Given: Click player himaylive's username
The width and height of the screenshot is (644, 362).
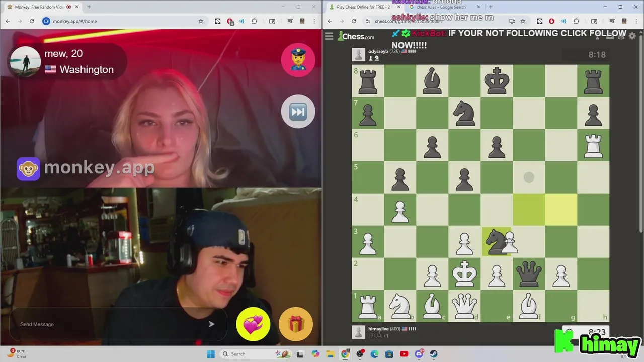Looking at the screenshot, I should pos(379,329).
